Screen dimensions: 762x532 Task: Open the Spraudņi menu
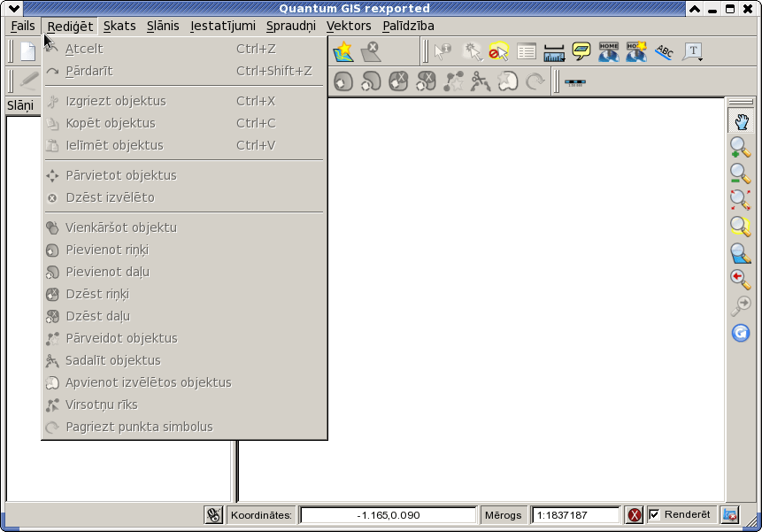290,26
